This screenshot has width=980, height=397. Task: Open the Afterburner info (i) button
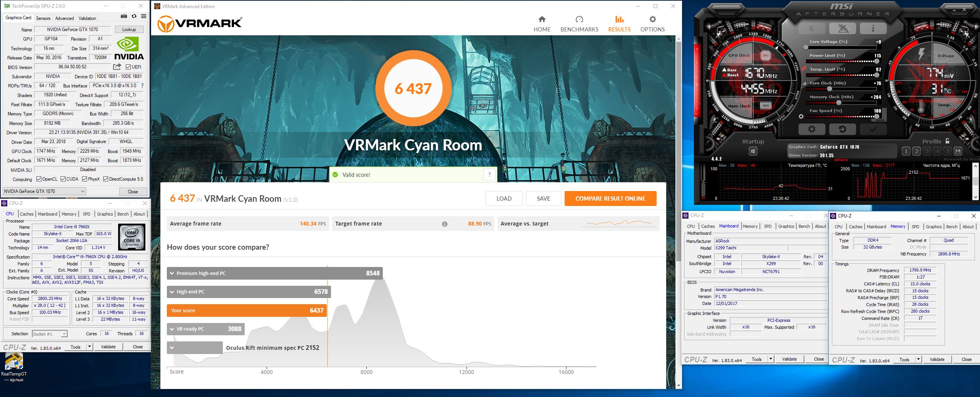(873, 28)
